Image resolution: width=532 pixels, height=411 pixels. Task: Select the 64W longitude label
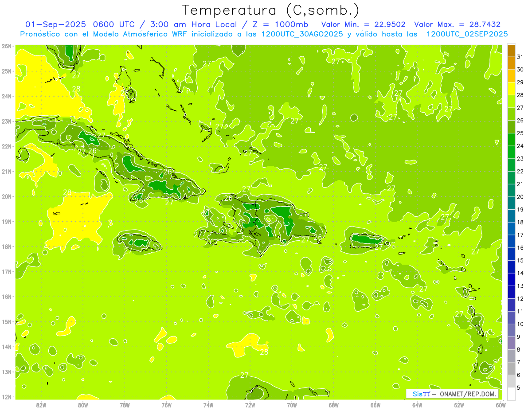point(417,405)
